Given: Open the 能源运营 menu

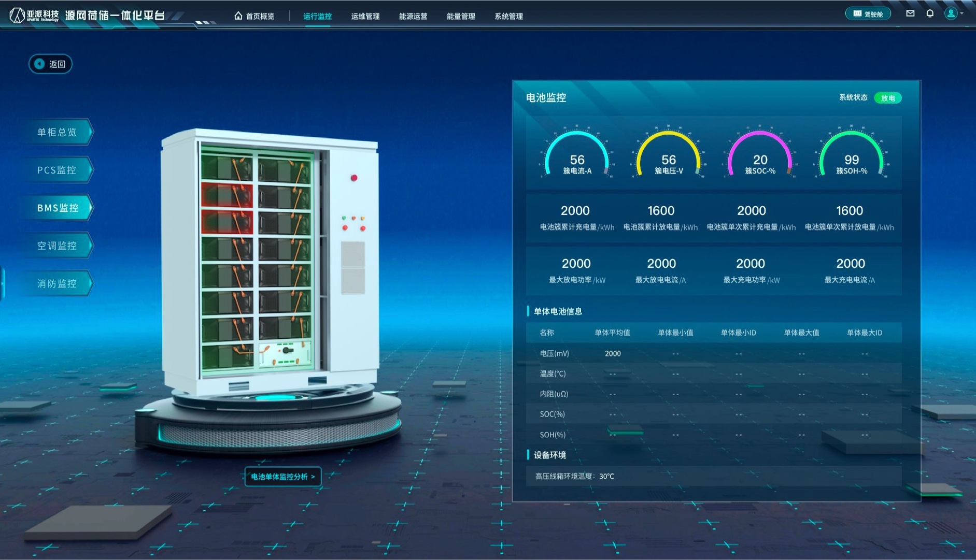Looking at the screenshot, I should pos(413,16).
